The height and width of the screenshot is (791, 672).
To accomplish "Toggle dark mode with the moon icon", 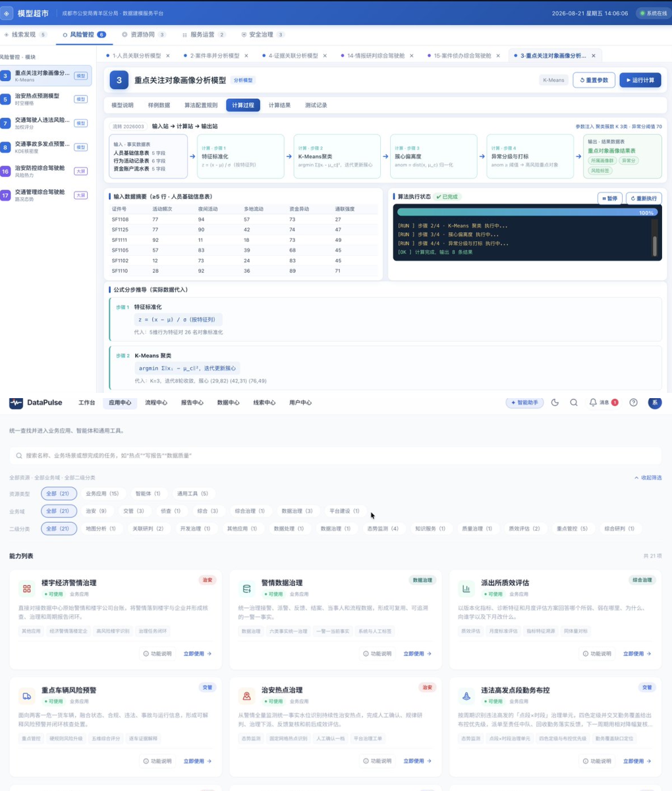I will click(555, 403).
